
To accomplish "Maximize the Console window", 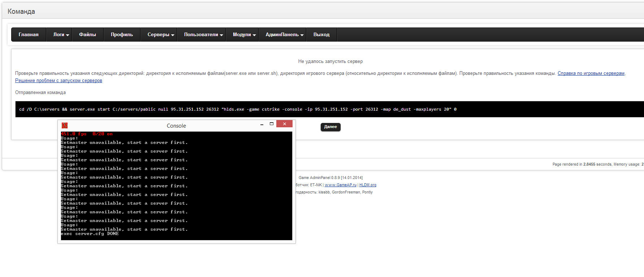I will [272, 124].
